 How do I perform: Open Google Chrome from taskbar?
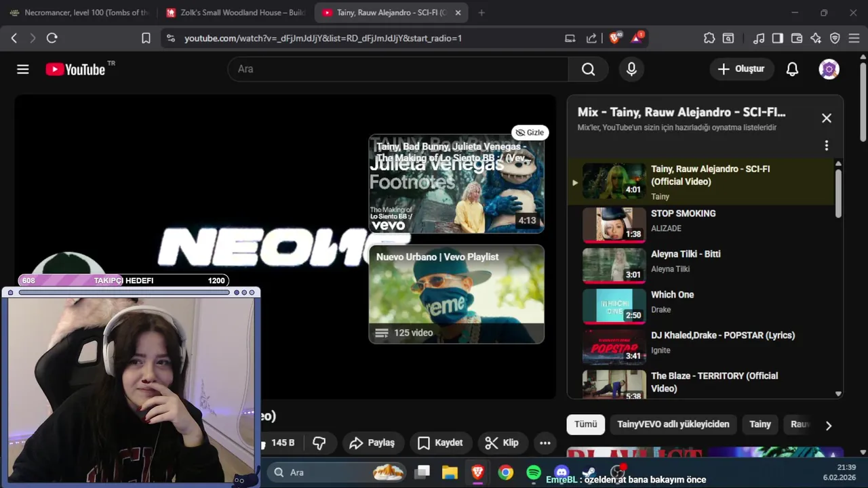(x=505, y=472)
